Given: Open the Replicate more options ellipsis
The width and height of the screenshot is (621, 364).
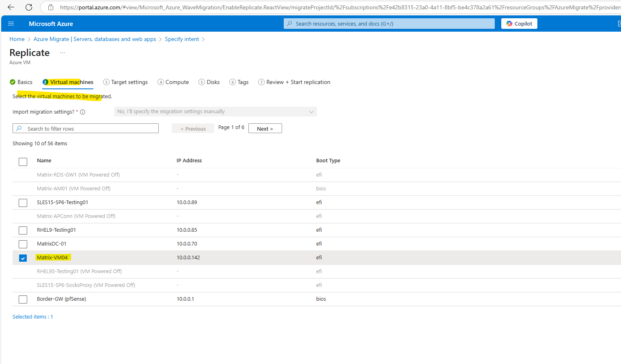Looking at the screenshot, I should click(x=63, y=53).
